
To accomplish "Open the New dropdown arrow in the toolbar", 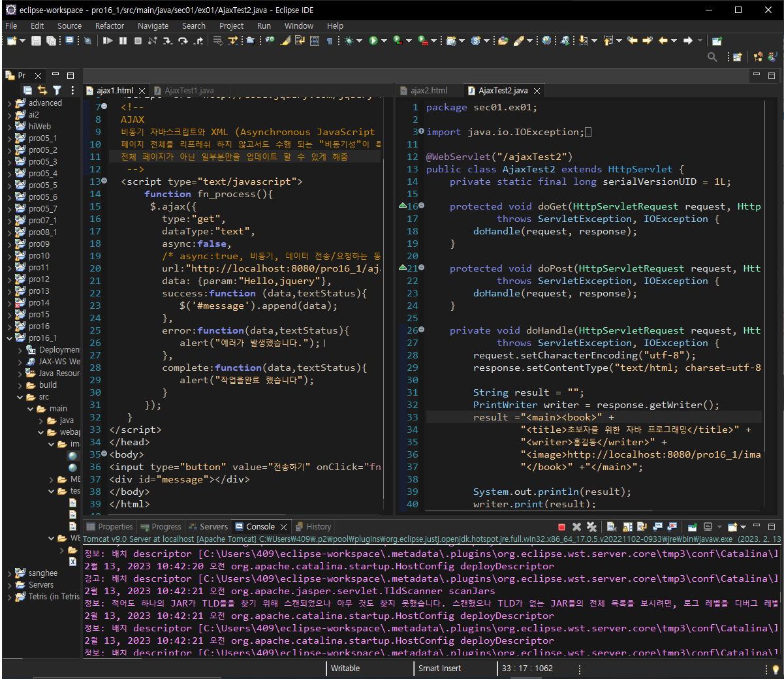I will click(22, 40).
